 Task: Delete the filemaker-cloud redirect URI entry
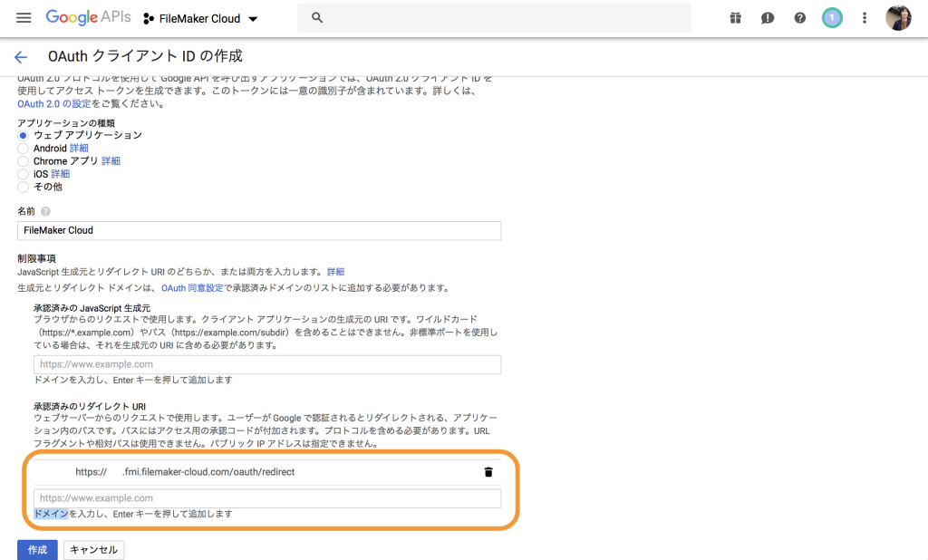488,472
